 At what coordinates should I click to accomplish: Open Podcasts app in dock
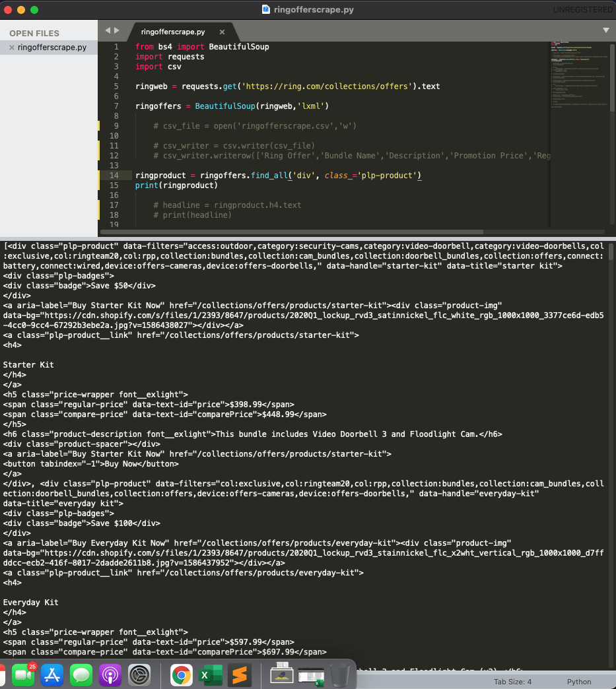point(110,675)
